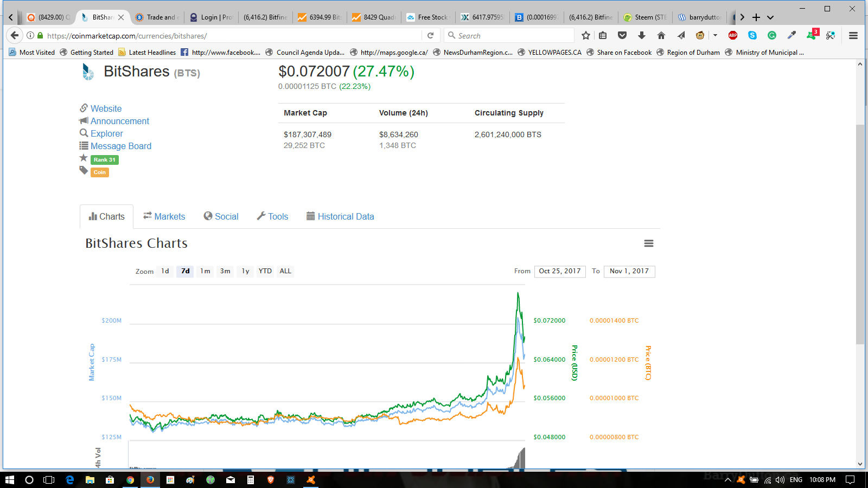
Task: Click the Coin tag badge
Action: (100, 172)
